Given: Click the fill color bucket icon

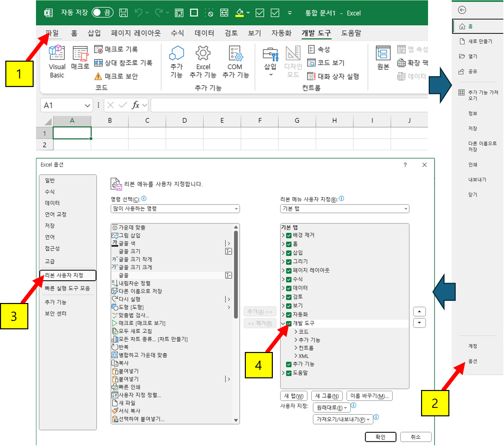Looking at the screenshot, I should click(x=240, y=13).
